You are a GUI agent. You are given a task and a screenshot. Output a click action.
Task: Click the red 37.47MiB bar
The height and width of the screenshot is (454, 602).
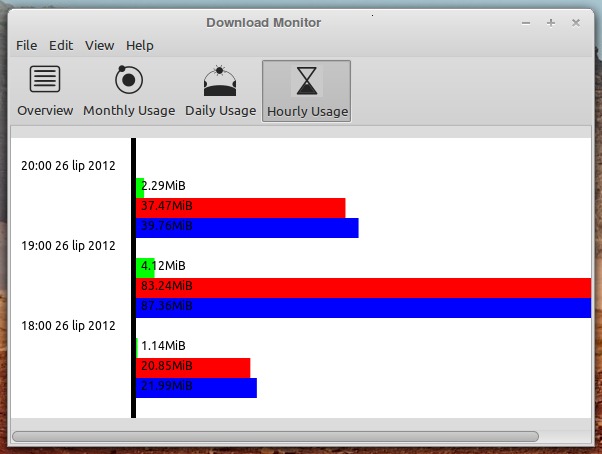[241, 208]
